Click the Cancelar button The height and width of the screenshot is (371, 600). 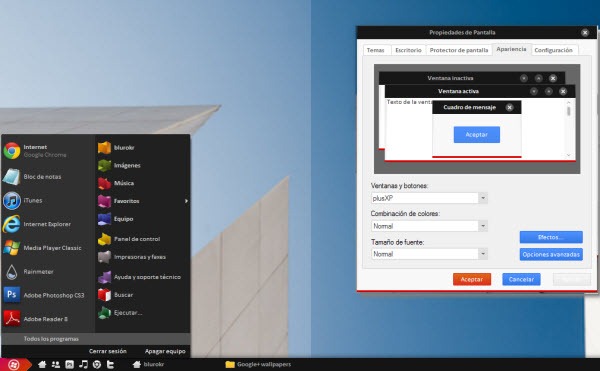pyautogui.click(x=521, y=279)
